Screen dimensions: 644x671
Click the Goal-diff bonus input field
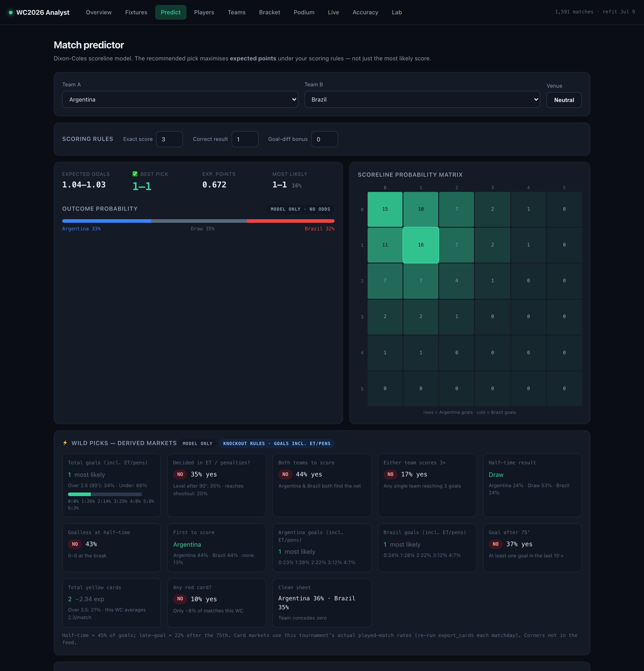324,139
